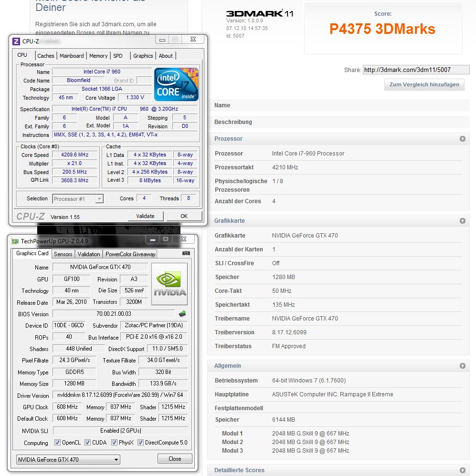Click the BIOS save chip icon
Image resolution: width=476 pixels, height=476 pixels.
182,314
